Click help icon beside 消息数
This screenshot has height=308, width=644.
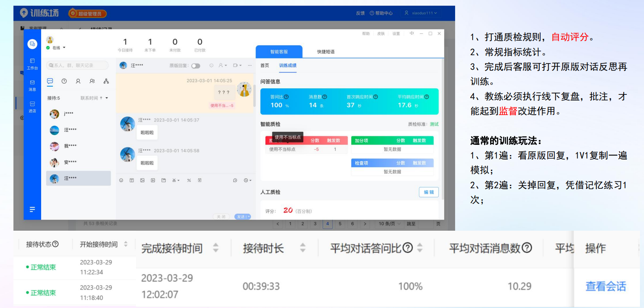pyautogui.click(x=324, y=97)
